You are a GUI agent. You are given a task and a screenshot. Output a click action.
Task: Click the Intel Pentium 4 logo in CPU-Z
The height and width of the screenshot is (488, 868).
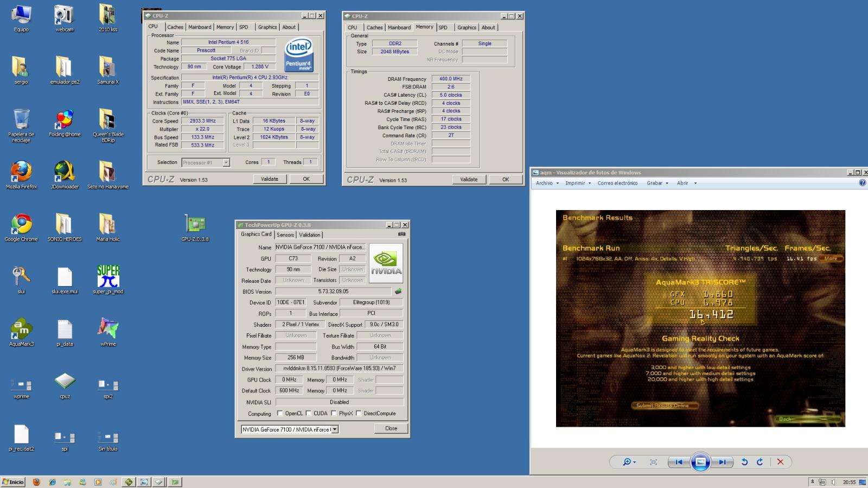pyautogui.click(x=299, y=55)
